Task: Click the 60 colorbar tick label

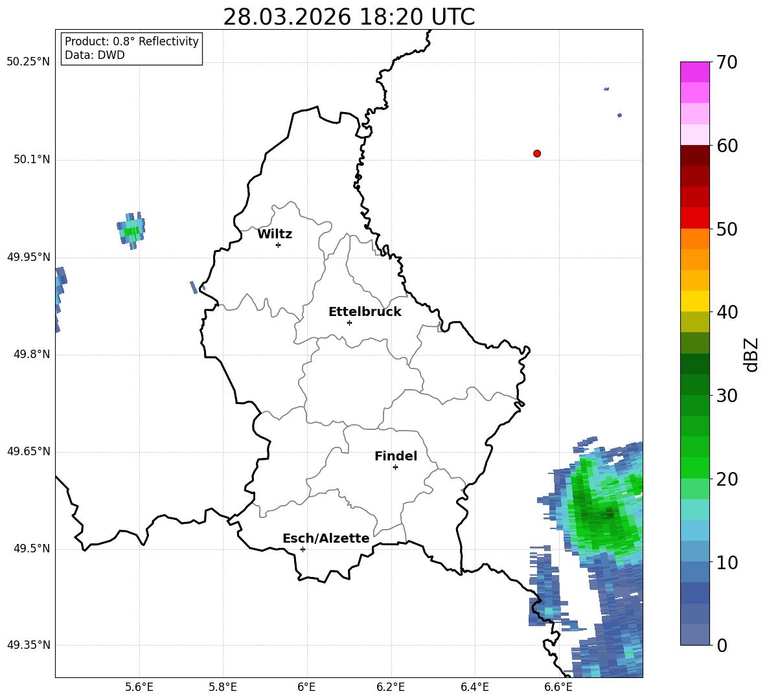Action: click(727, 146)
